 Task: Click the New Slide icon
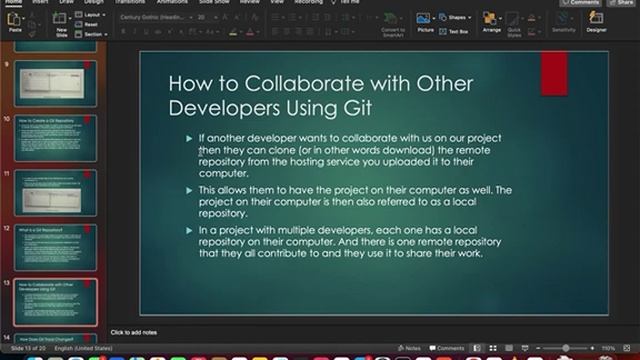click(60, 18)
